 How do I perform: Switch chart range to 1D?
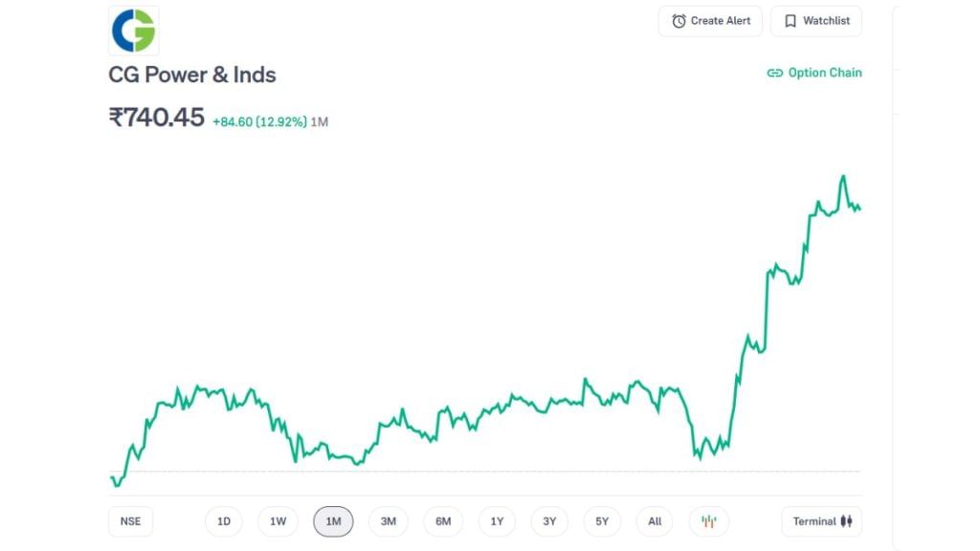[x=224, y=521]
